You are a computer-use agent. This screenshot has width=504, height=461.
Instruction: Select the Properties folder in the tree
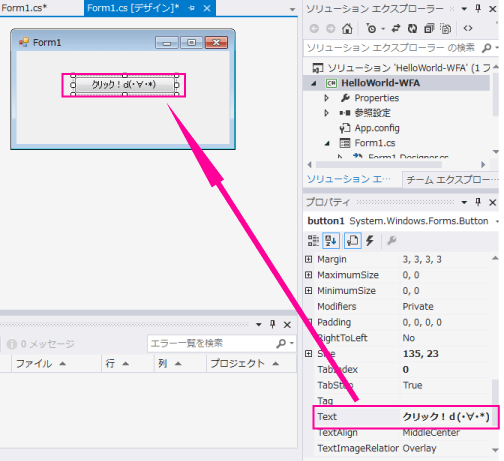pos(376,98)
